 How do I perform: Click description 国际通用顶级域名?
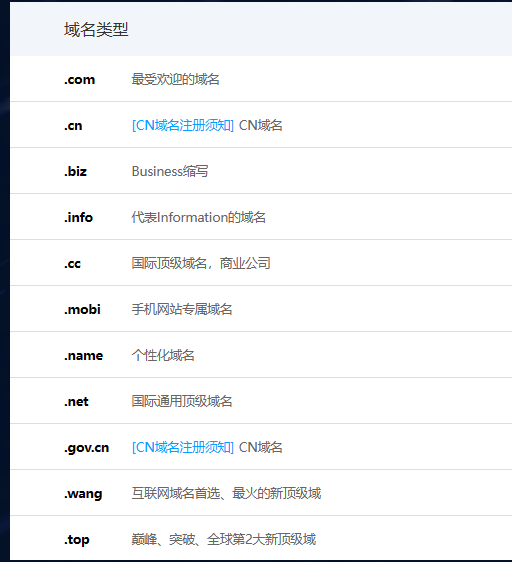coord(182,401)
